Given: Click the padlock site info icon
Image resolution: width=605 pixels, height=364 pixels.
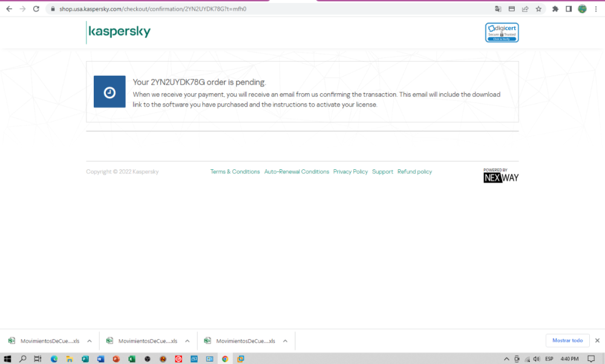Looking at the screenshot, I should pyautogui.click(x=53, y=9).
